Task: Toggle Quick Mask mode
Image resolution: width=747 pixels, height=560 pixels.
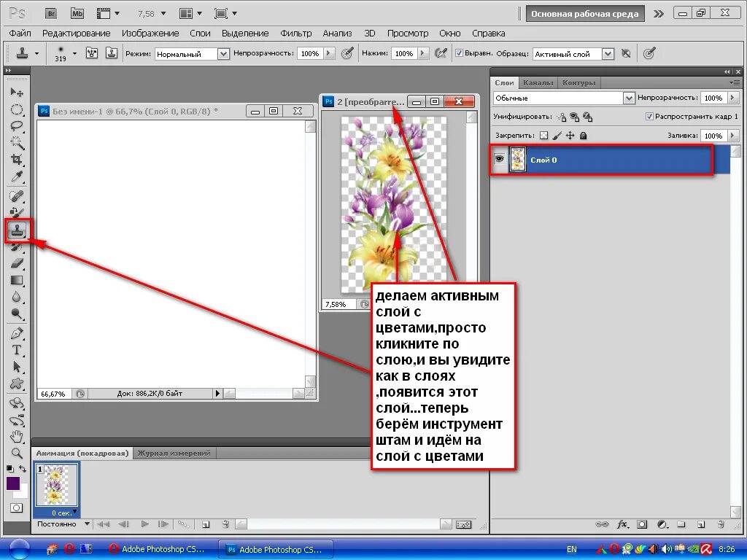Action: [16, 507]
